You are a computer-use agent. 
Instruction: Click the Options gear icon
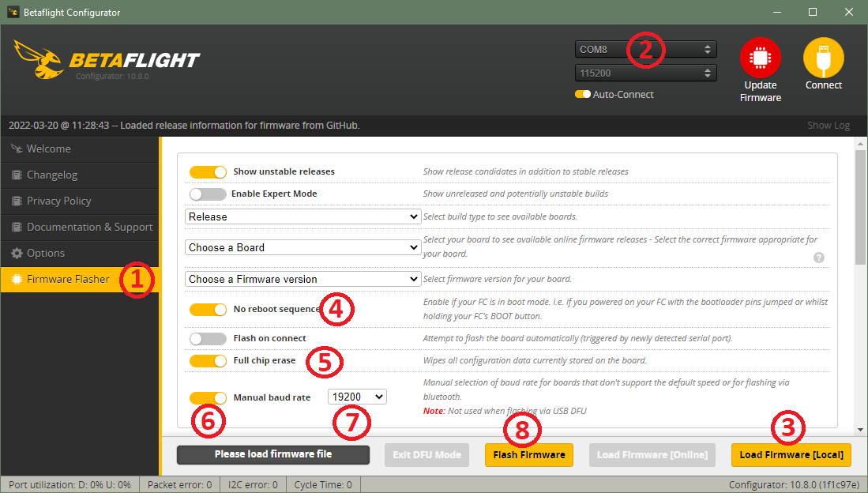[x=17, y=253]
